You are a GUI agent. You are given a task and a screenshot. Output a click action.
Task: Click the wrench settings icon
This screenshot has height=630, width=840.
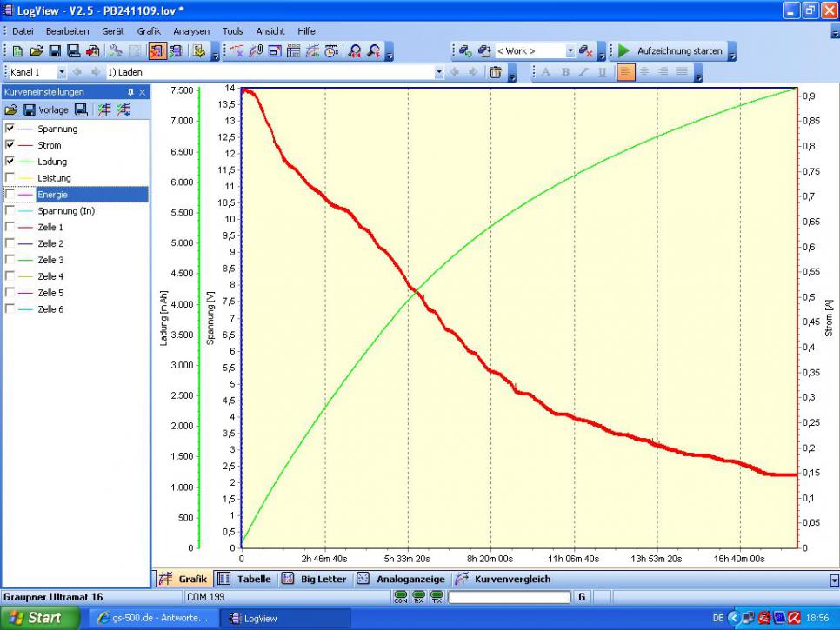[115, 51]
